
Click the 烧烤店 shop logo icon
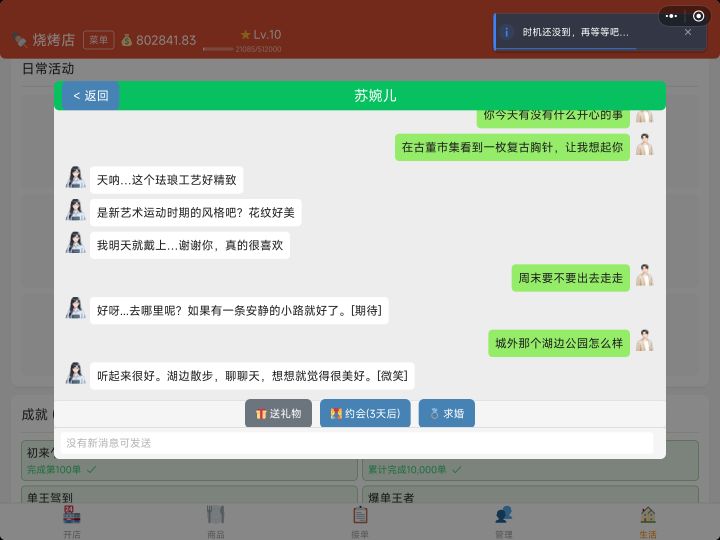pos(20,40)
